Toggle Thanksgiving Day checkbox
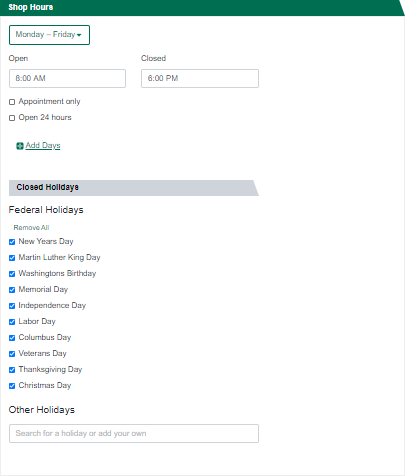The height and width of the screenshot is (476, 405). pos(12,370)
